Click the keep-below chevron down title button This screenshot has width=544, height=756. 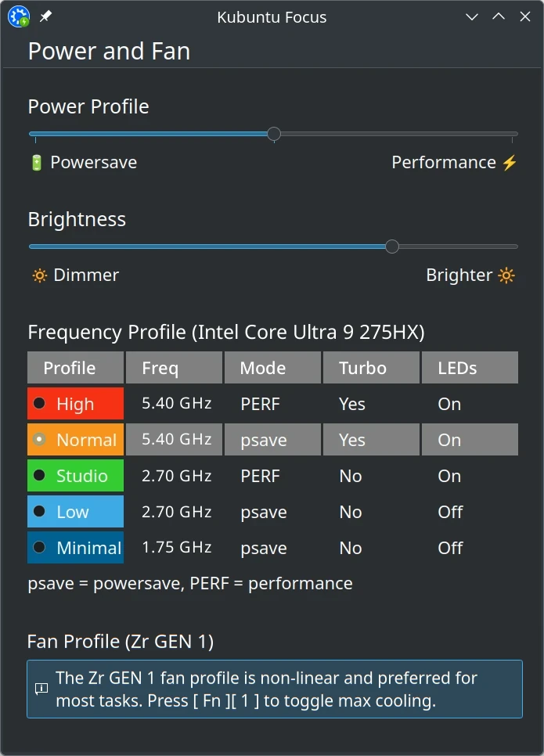click(x=472, y=17)
